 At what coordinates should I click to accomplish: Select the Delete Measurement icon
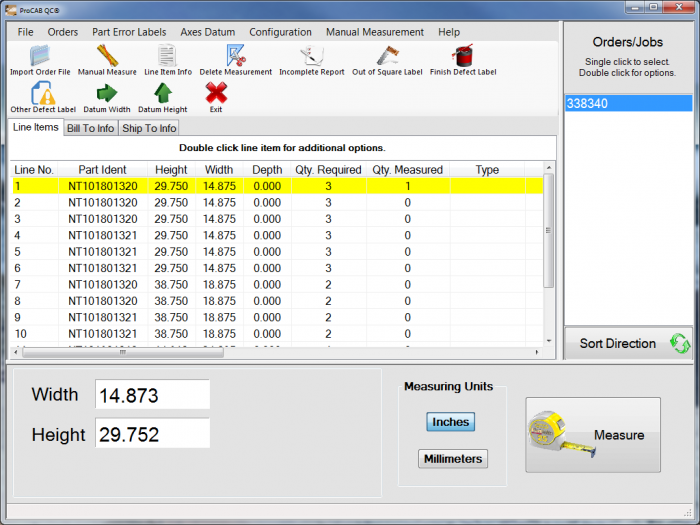[x=235, y=56]
